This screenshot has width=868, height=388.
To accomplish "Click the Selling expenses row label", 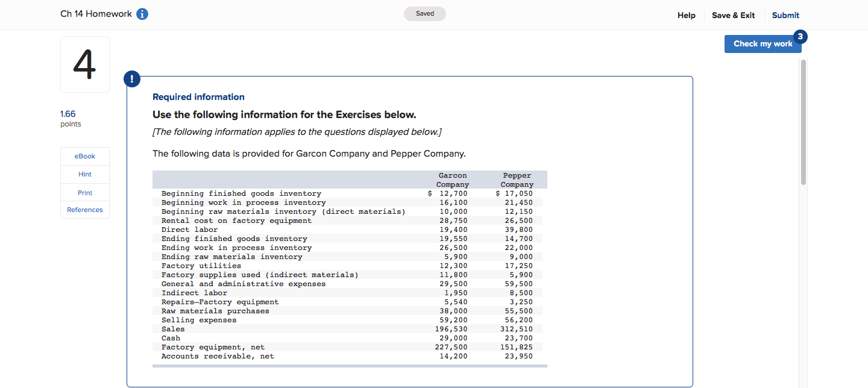I will click(199, 320).
